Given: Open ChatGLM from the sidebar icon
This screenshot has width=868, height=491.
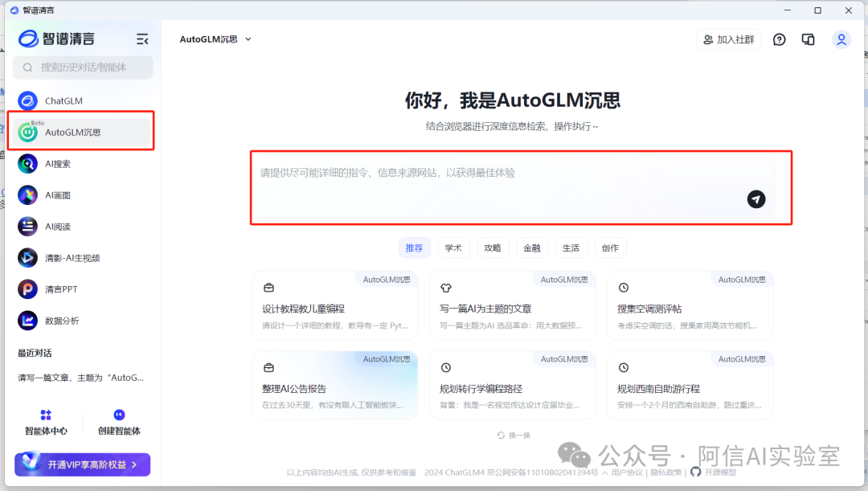Looking at the screenshot, I should coord(27,100).
